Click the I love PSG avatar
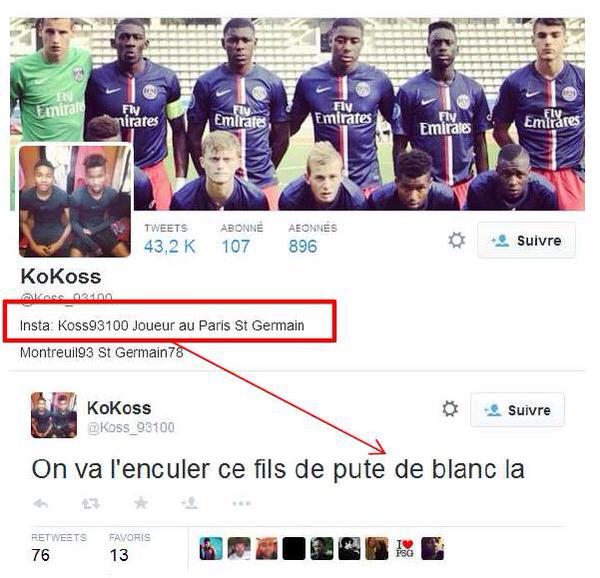600x578 pixels. coord(404,549)
